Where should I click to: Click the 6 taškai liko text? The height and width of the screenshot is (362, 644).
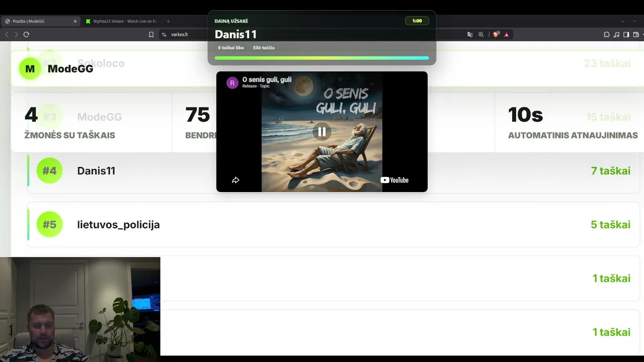(231, 48)
